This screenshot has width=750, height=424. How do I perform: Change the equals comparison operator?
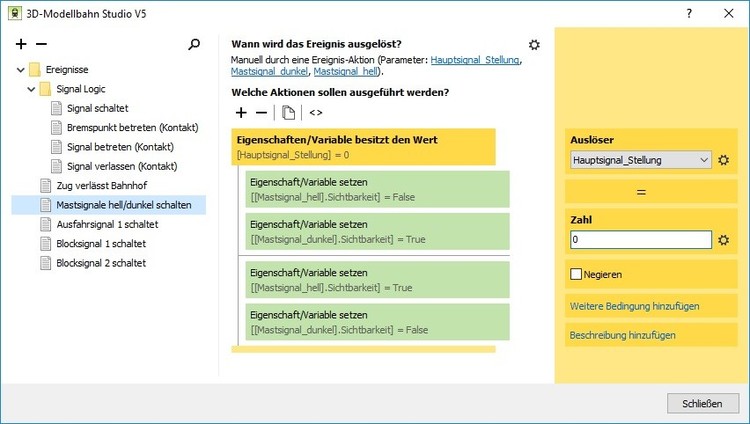coord(641,192)
